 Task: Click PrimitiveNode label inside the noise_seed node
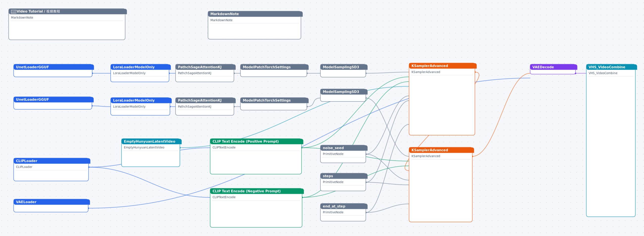click(333, 154)
